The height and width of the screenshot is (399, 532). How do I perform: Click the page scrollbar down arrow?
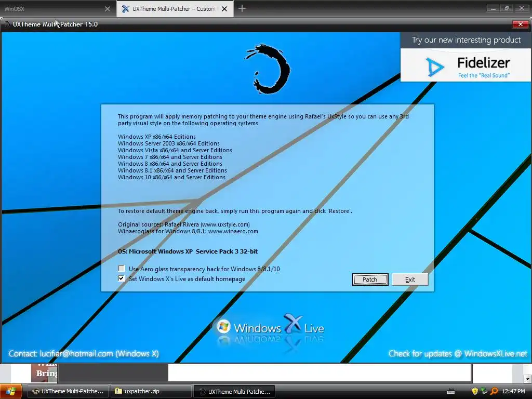pos(527,379)
